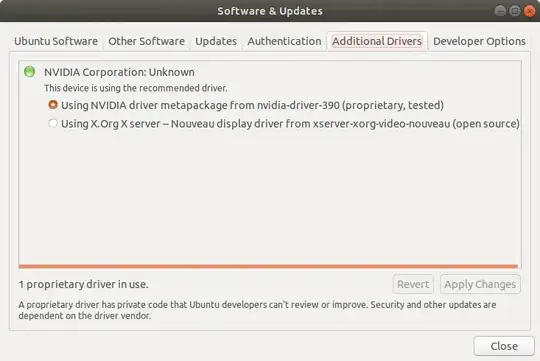540x361 pixels.
Task: Click the orange progress bar under the driver list
Action: pos(268,266)
